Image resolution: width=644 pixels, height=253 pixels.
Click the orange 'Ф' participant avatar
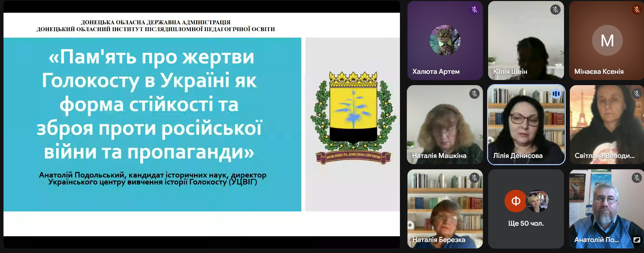coord(515,201)
